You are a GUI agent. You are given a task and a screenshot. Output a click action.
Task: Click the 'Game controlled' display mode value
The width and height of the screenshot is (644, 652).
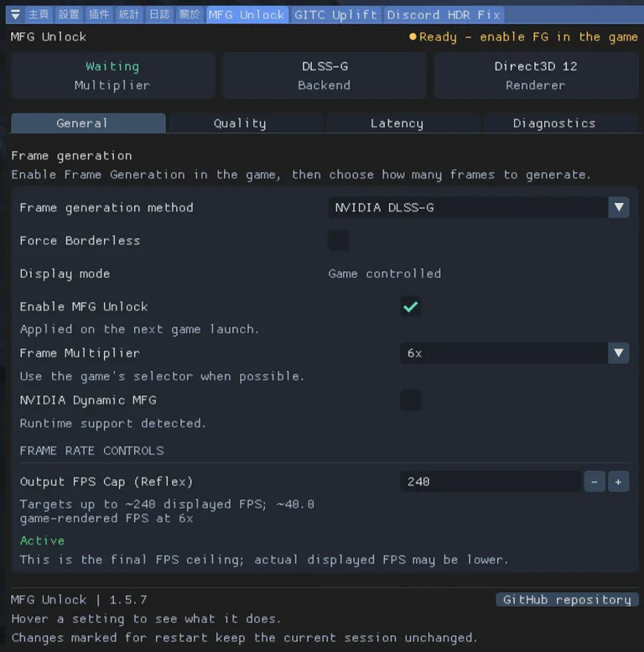(385, 274)
